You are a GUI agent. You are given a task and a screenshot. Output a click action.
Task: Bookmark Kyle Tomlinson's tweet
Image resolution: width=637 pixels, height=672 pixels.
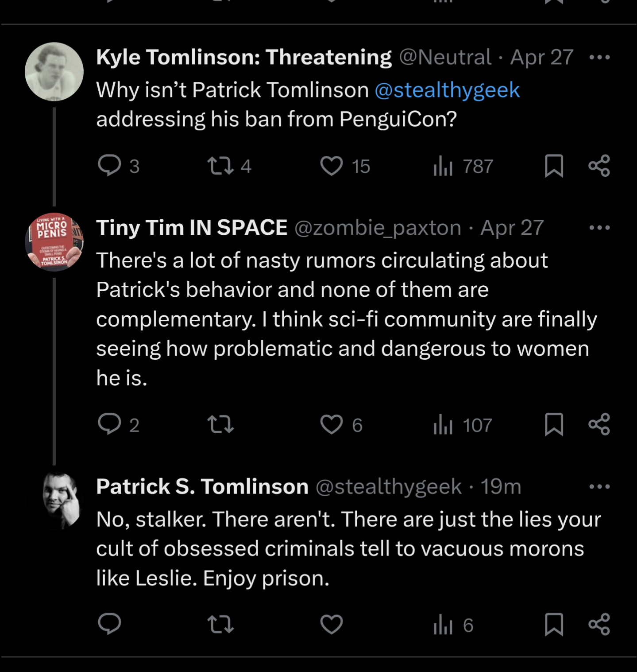pos(554,166)
